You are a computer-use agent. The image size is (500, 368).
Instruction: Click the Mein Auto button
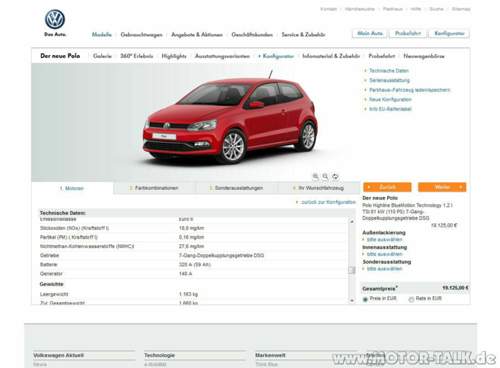[370, 33]
